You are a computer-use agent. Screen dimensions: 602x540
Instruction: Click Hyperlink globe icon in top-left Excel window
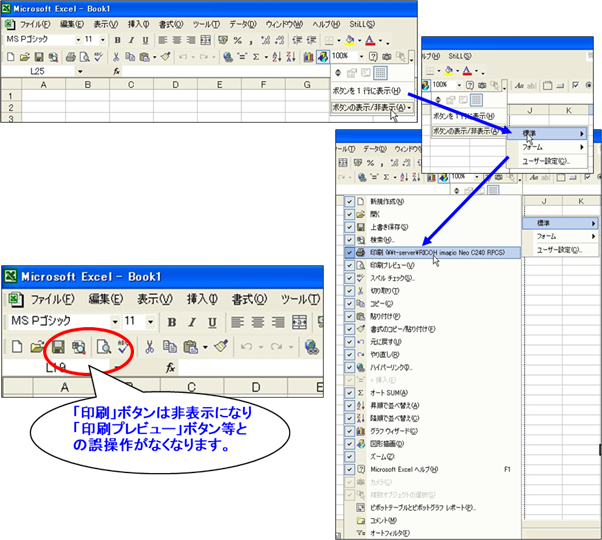pos(228,57)
